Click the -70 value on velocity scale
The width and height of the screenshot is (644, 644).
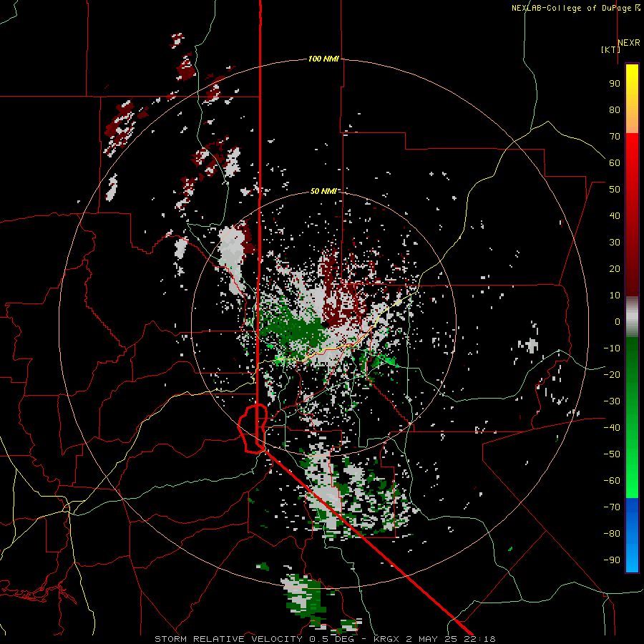pos(612,507)
